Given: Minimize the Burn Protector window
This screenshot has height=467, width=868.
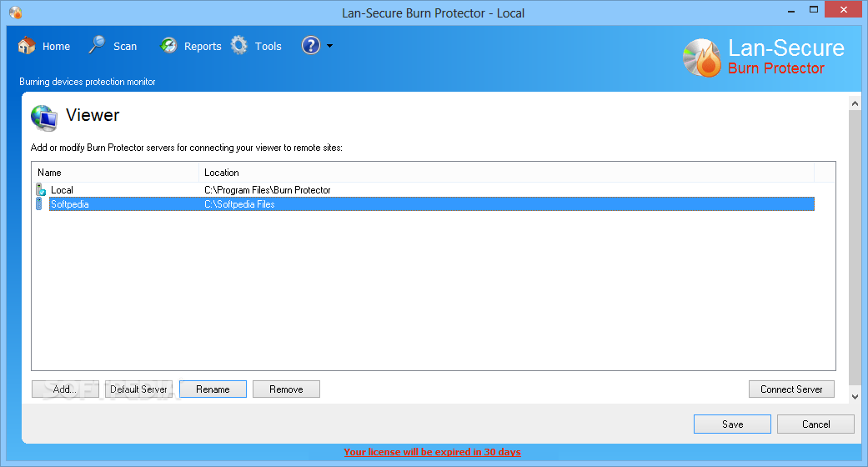Looking at the screenshot, I should (x=791, y=10).
